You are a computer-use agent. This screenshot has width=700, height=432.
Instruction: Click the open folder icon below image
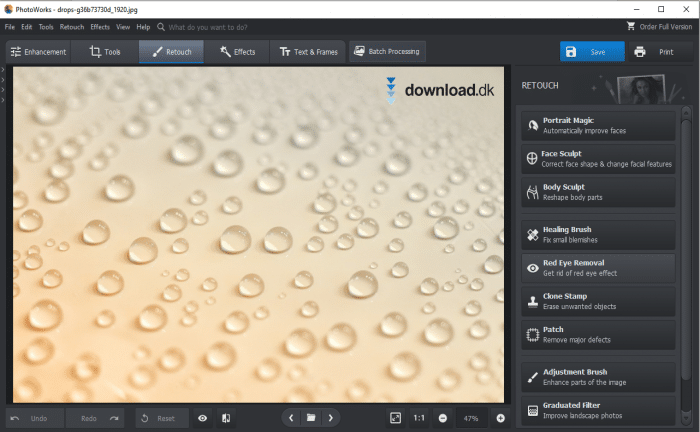click(311, 417)
